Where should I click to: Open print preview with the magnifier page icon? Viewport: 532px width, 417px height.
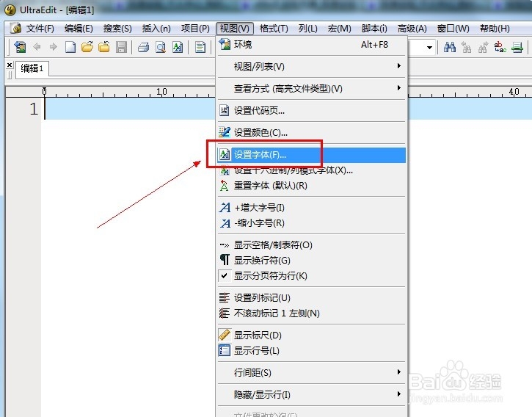[161, 47]
